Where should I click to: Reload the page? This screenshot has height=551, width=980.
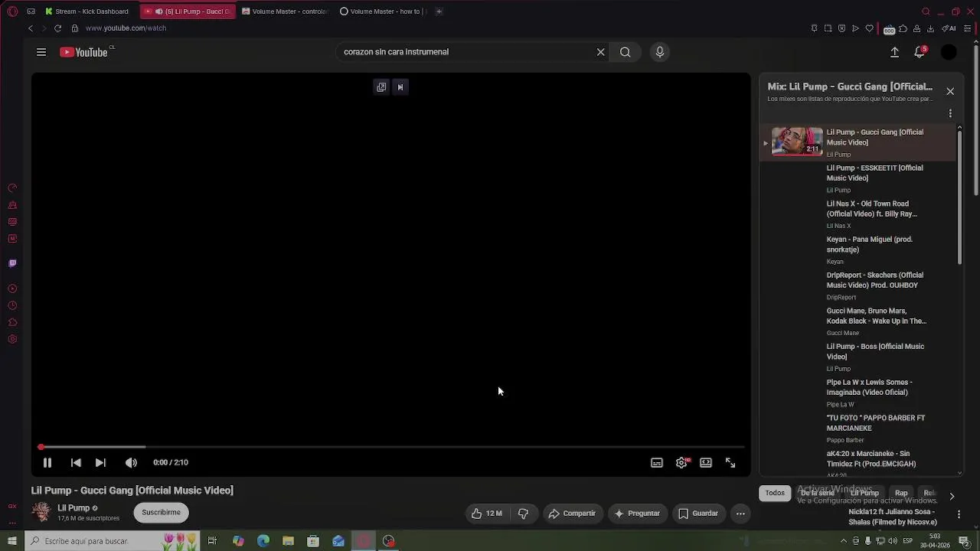tap(57, 28)
